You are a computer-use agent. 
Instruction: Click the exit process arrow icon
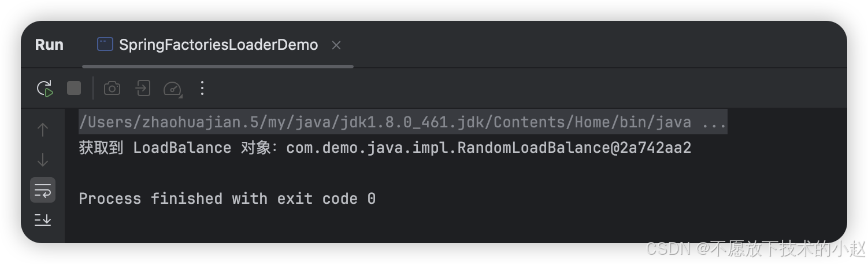[x=142, y=88]
